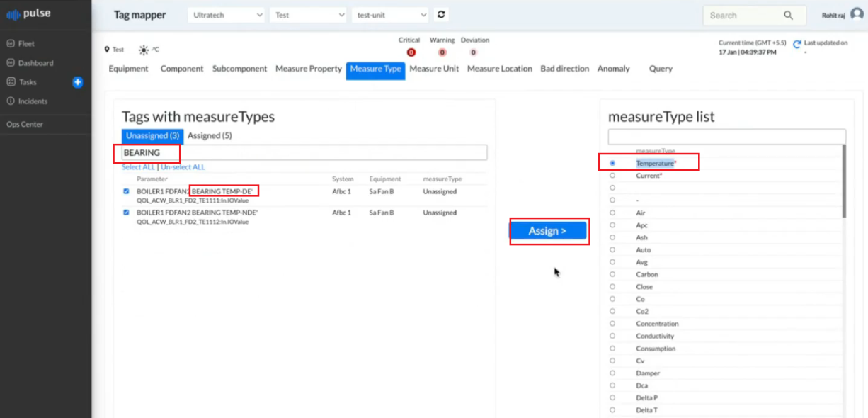Screen dimensions: 868x418
Task: Click the sun weather icon
Action: (144, 50)
